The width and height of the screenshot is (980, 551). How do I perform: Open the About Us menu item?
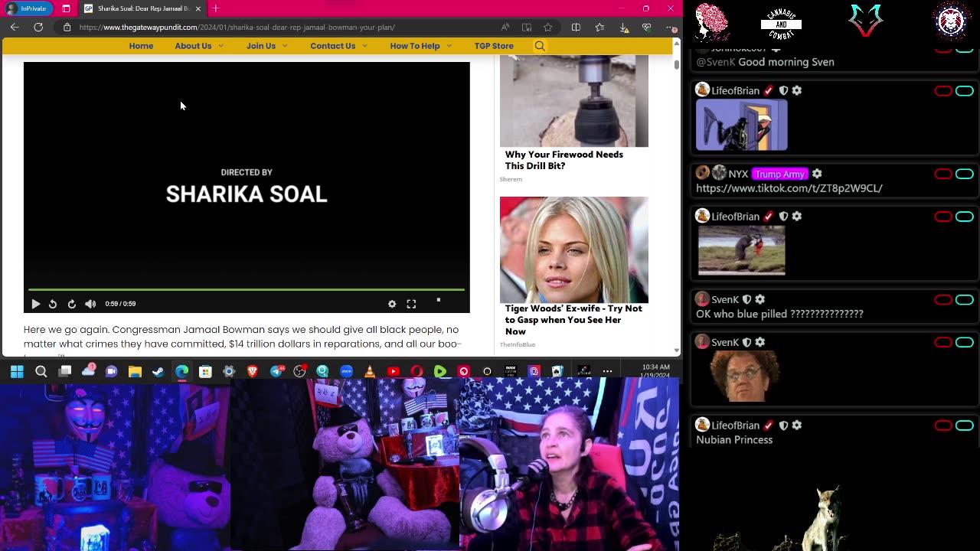pos(193,46)
